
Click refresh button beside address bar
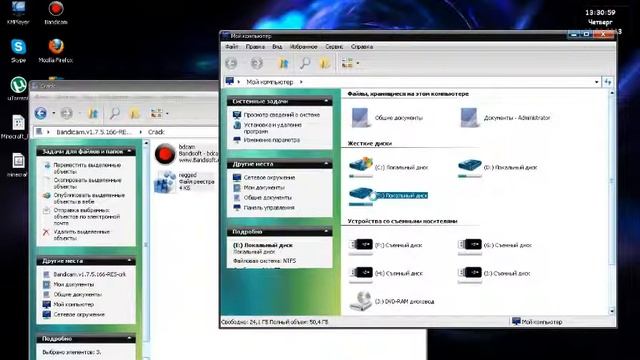pos(608,82)
